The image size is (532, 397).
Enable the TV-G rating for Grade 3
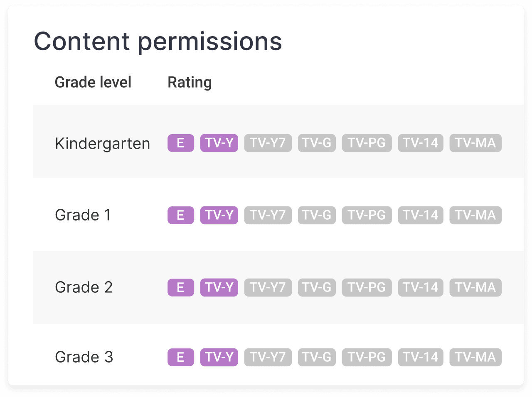pyautogui.click(x=317, y=357)
